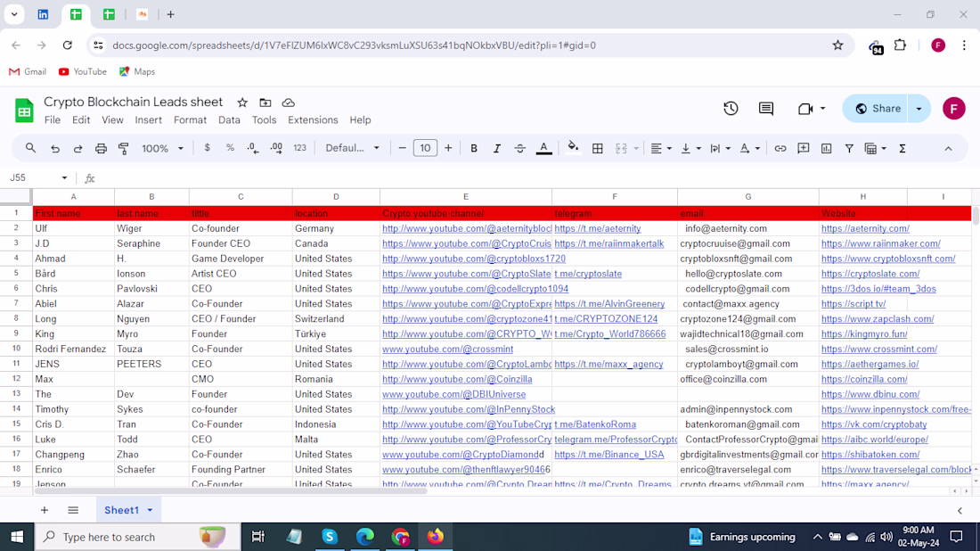Open the Borders tool
Viewport: 980px width, 551px height.
(598, 148)
